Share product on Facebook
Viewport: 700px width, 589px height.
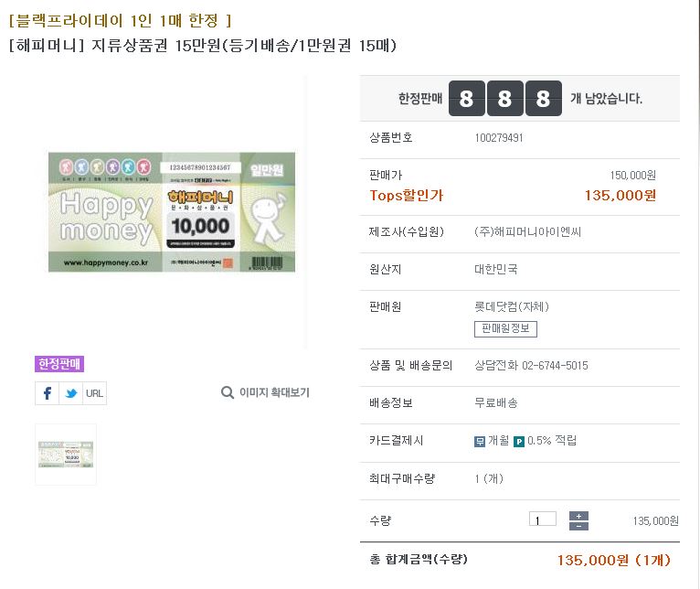point(48,393)
